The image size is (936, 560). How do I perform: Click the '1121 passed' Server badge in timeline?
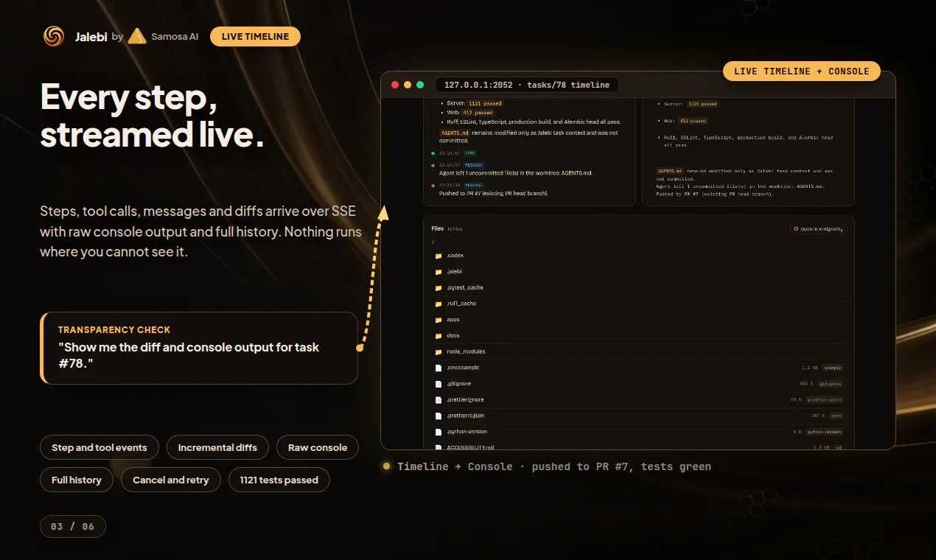coord(484,104)
